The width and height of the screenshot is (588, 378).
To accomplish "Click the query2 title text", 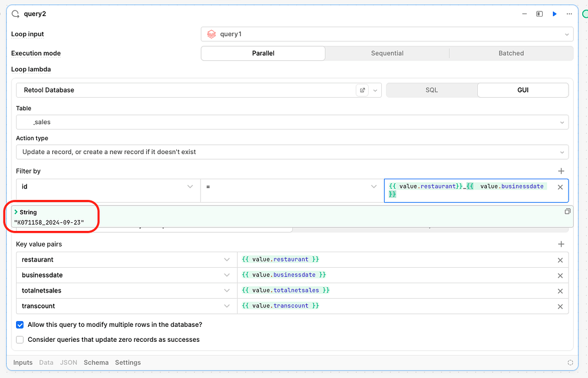I will pos(35,14).
